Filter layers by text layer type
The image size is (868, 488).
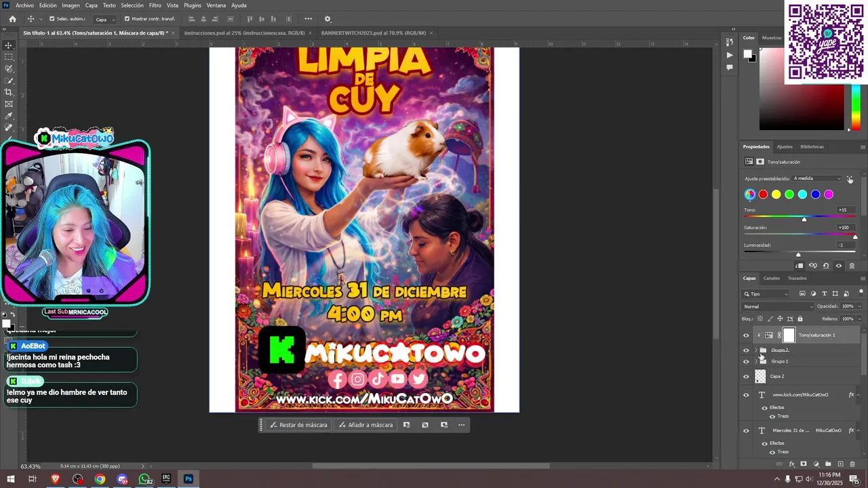(x=824, y=293)
